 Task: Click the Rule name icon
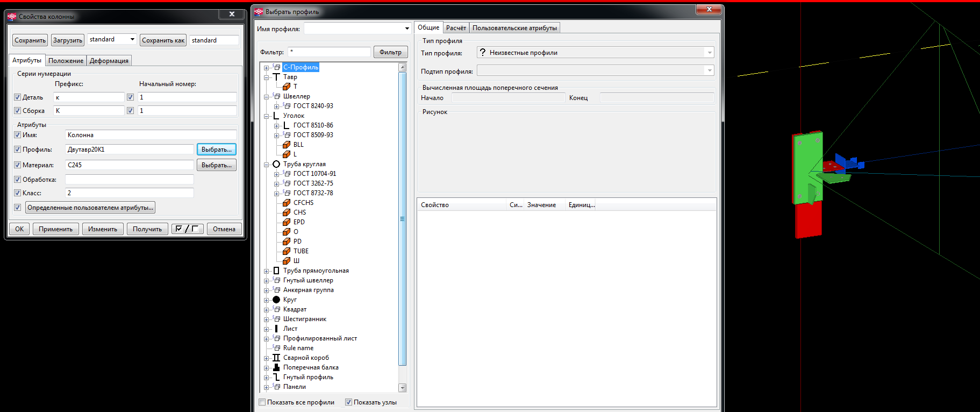tap(276, 348)
